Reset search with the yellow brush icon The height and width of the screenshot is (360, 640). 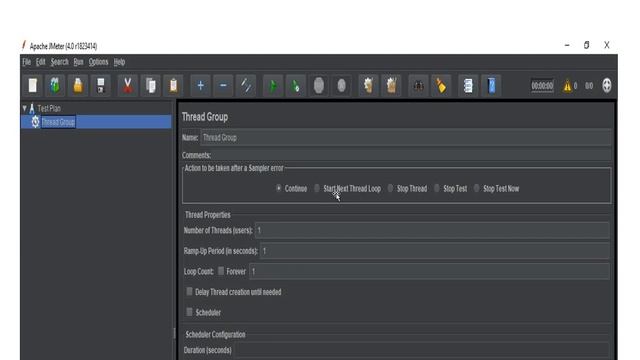pyautogui.click(x=441, y=86)
